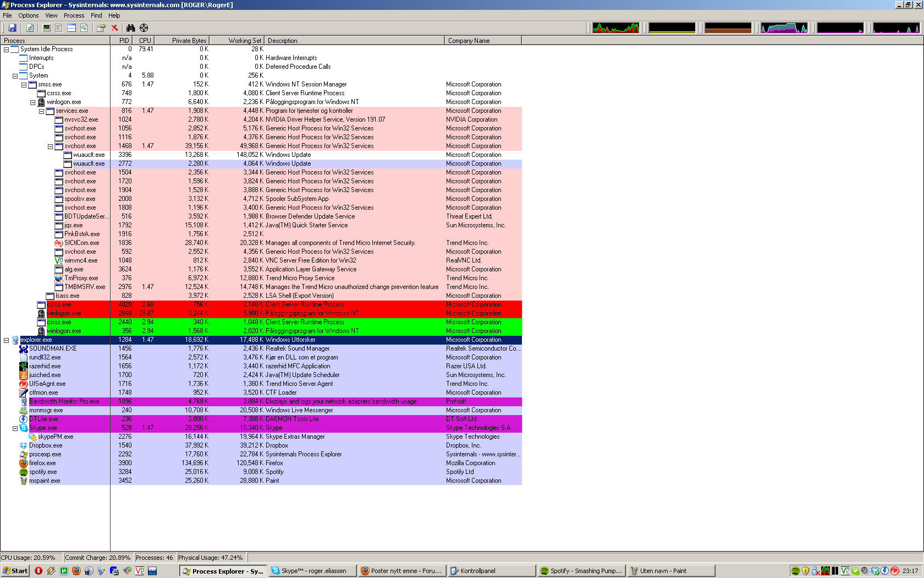Sort by the CPU column header
924x578 pixels.
144,40
